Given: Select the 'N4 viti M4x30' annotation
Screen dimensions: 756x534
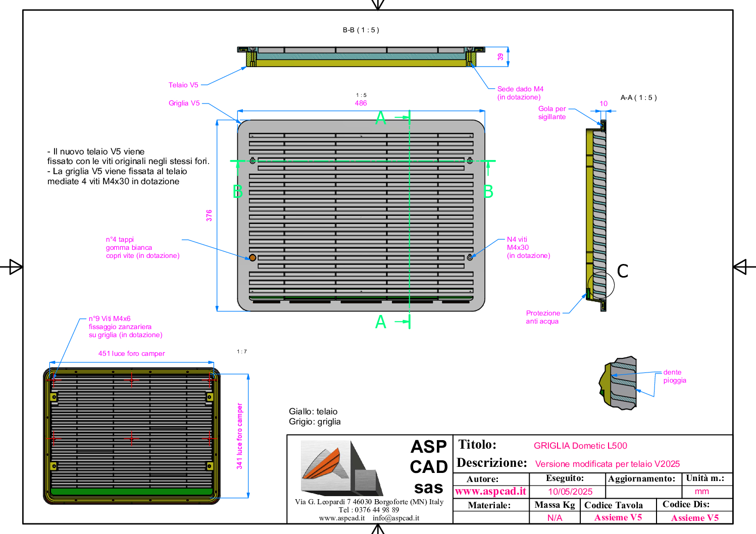Looking at the screenshot, I should 528,247.
